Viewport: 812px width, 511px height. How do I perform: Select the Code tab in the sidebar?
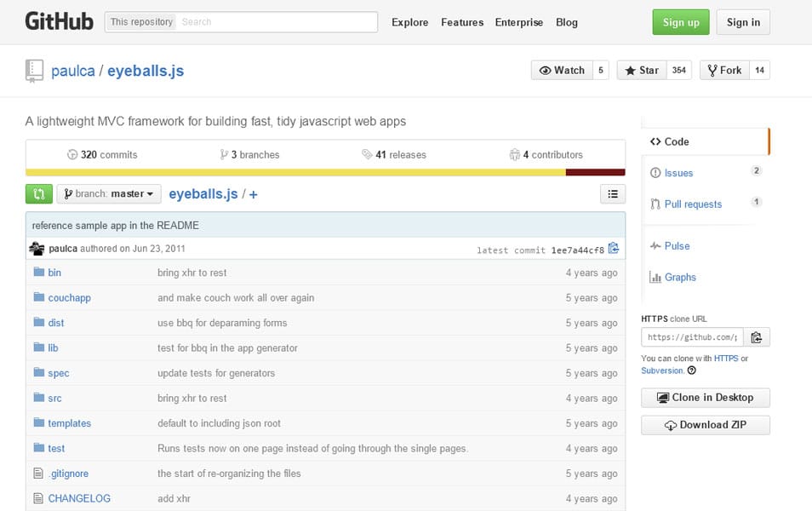[706, 141]
